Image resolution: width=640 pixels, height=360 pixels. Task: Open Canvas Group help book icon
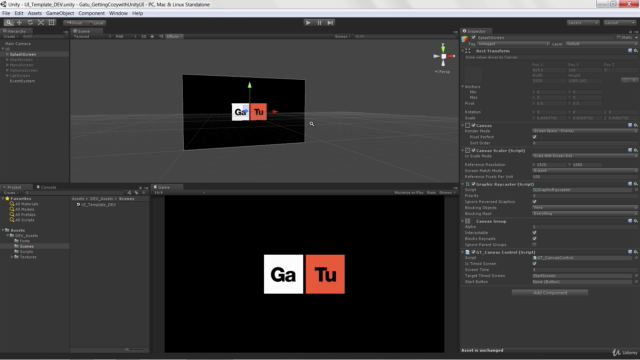pos(630,221)
